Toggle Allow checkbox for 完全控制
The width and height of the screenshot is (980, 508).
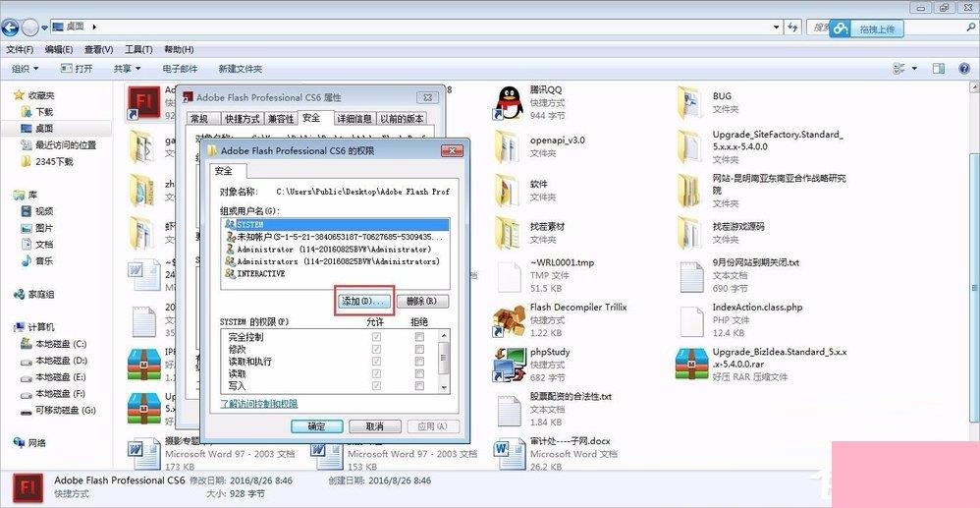(376, 337)
